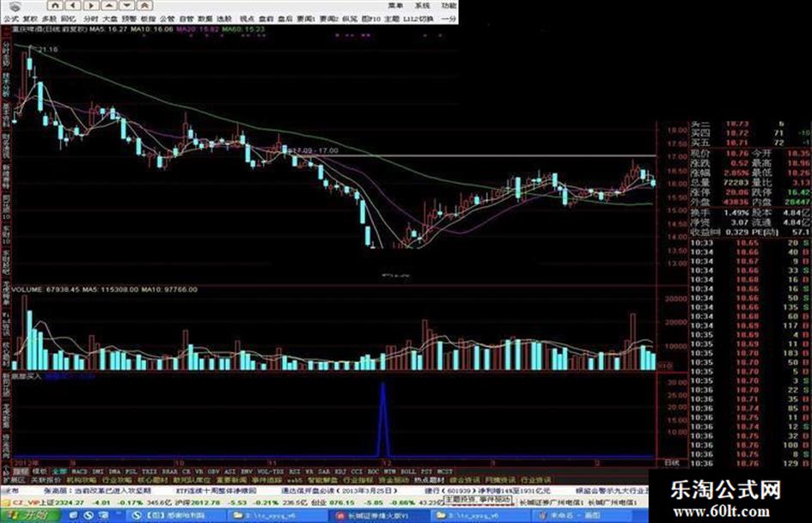
Task: Open the 大盘 toolbar item
Action: click(x=110, y=19)
